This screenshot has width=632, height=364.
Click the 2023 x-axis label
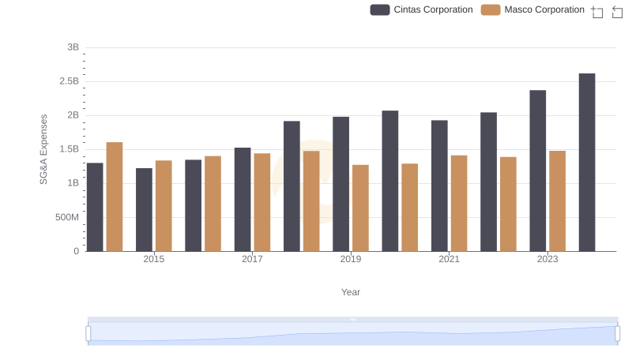coord(547,259)
